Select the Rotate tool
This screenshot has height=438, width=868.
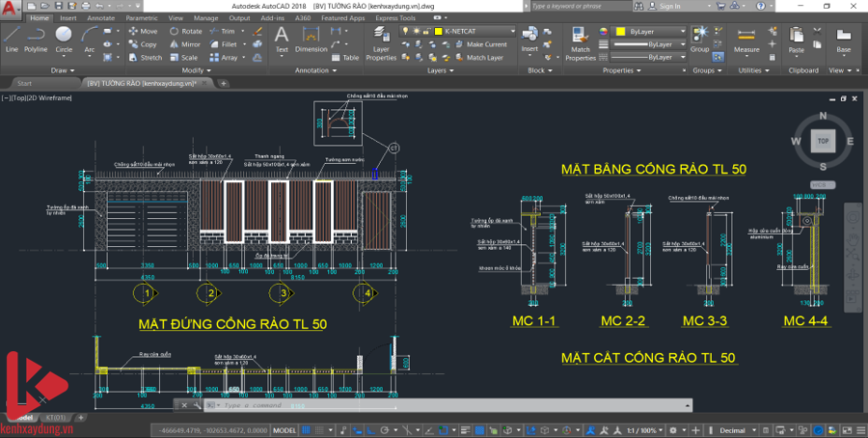pos(185,31)
